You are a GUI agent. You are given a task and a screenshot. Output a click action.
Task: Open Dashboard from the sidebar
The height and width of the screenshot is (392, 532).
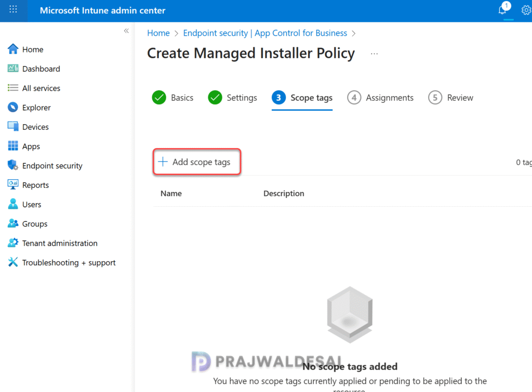coord(41,69)
